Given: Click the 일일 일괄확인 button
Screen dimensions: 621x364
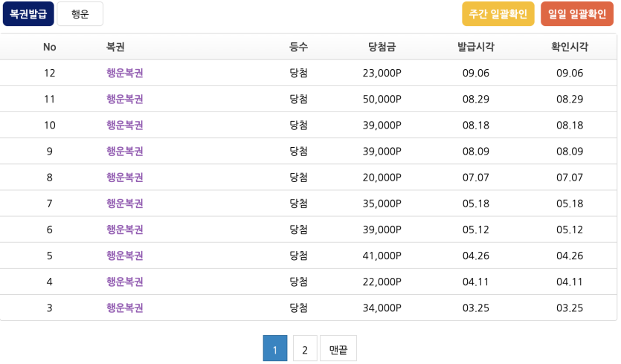Looking at the screenshot, I should coord(577,14).
